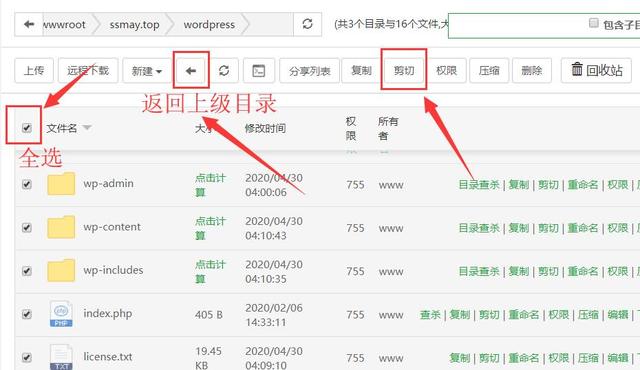Click the 上传 upload button
This screenshot has width=640, height=370.
[x=34, y=71]
